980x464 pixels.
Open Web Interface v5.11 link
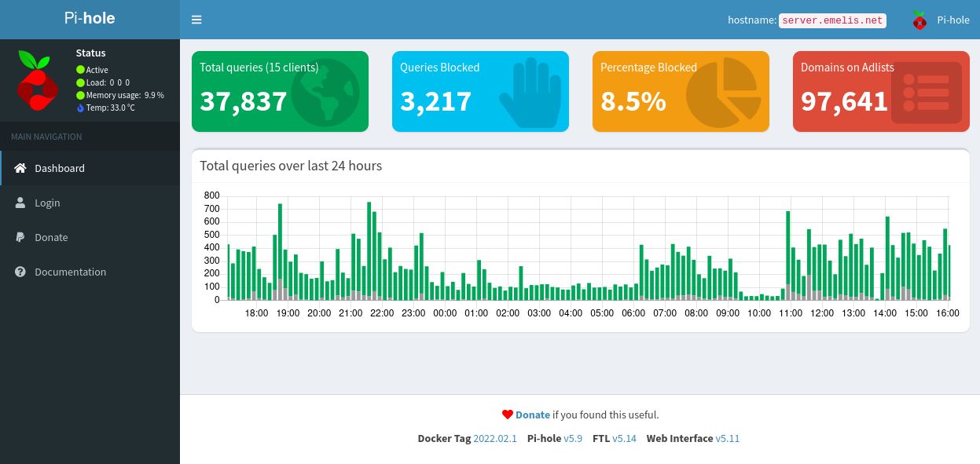728,438
